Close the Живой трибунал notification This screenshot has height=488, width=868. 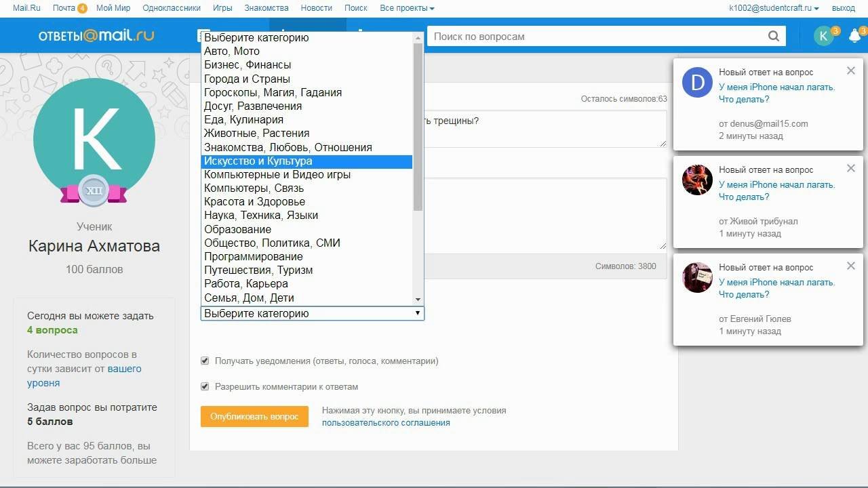[x=851, y=168]
